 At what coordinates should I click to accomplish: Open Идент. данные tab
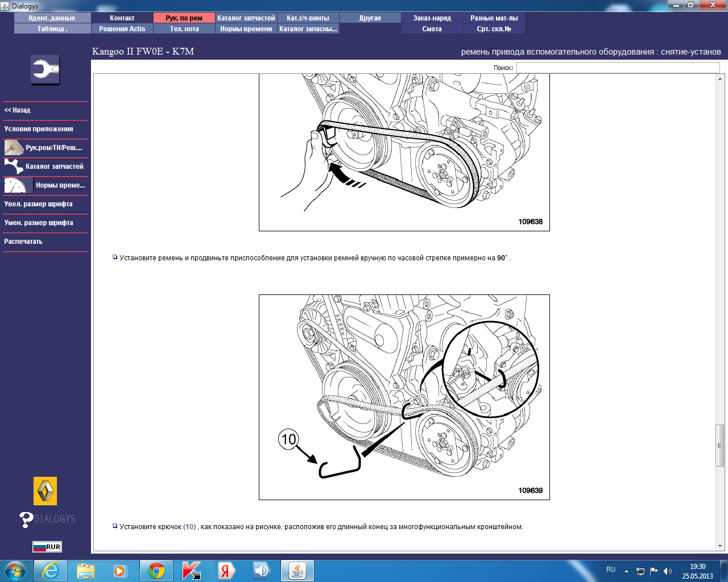[52, 18]
